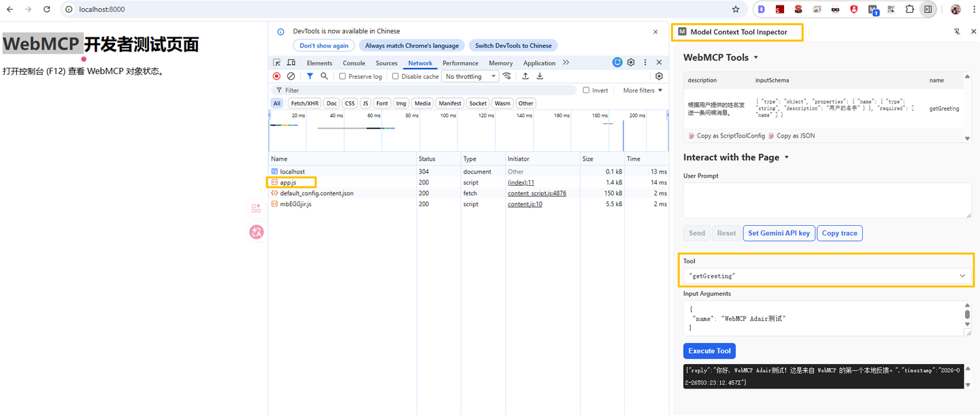Viewport: 980px width, 415px height.
Task: Select the All filter chip
Action: point(276,103)
